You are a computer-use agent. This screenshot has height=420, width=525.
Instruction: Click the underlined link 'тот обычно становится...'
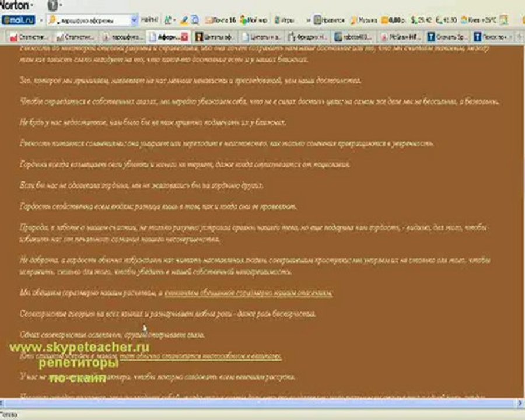click(201, 356)
